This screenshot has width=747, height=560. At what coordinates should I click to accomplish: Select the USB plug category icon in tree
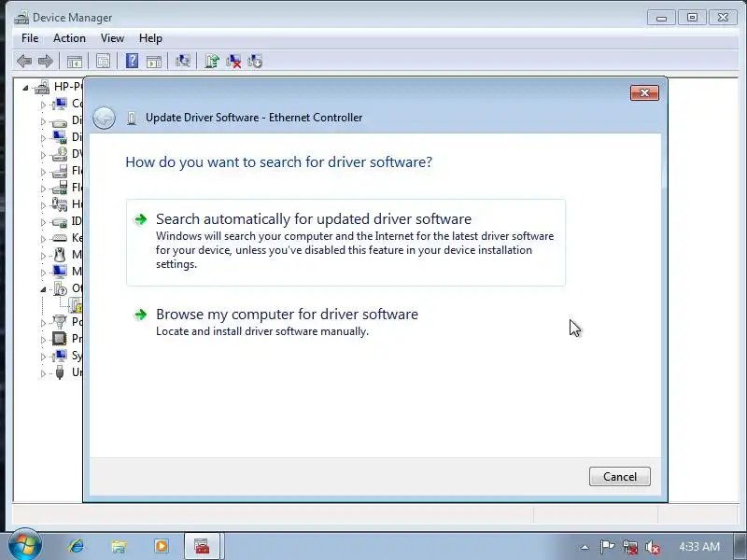click(x=60, y=372)
